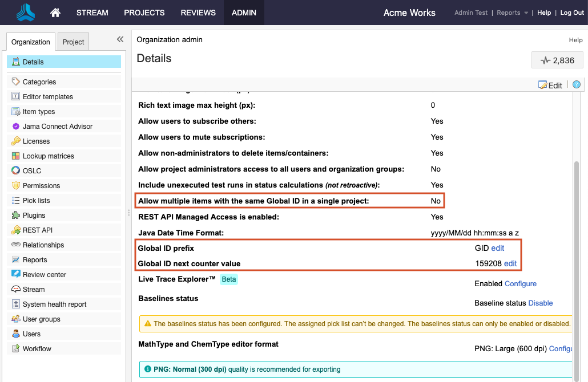
Task: Click the Reports chart icon
Action: pyautogui.click(x=16, y=259)
